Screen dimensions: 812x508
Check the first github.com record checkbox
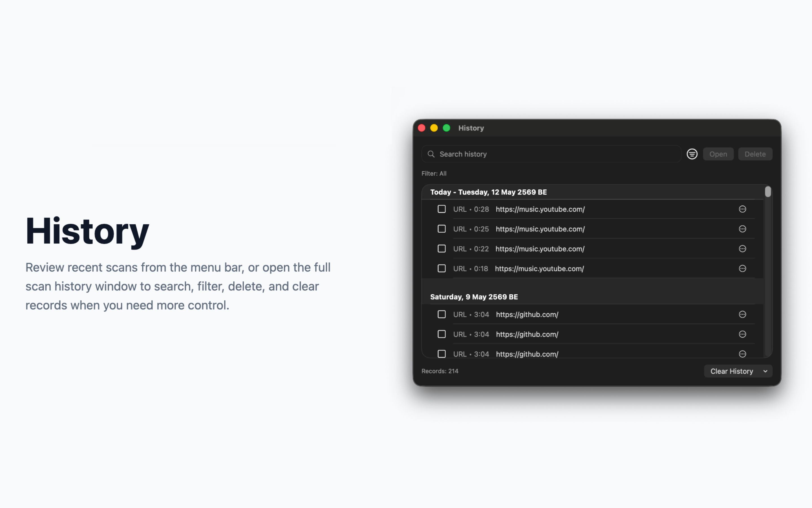tap(442, 314)
